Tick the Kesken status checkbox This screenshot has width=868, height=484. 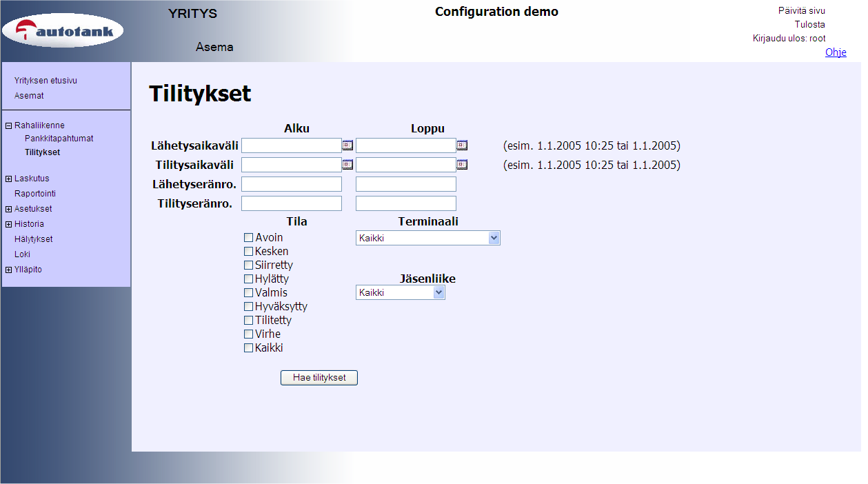(249, 251)
